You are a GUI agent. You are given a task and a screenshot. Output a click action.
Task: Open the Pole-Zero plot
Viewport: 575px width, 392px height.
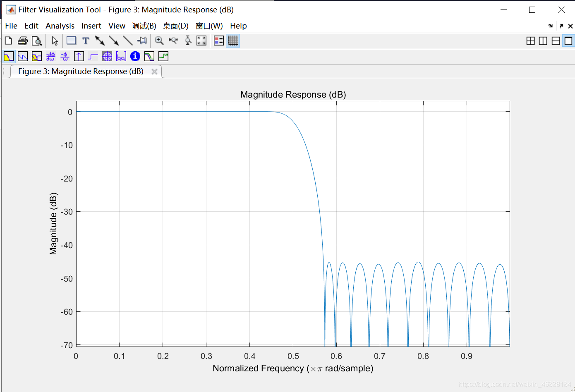(x=107, y=56)
